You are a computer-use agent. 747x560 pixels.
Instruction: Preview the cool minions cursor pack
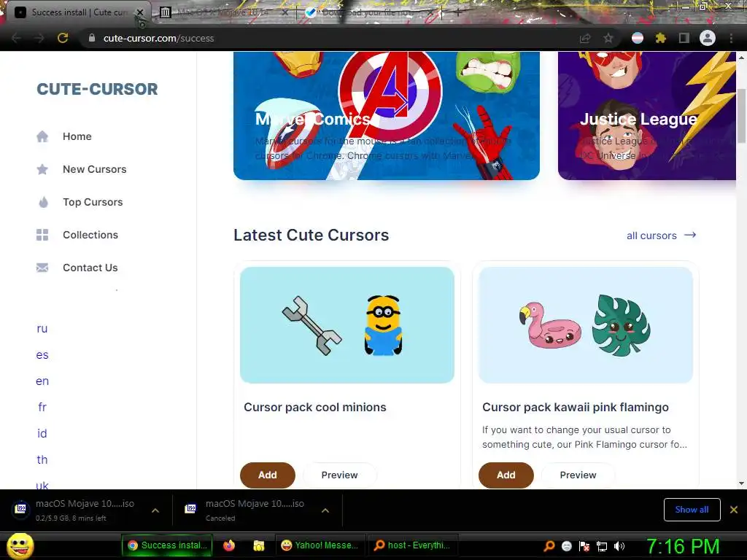point(340,475)
